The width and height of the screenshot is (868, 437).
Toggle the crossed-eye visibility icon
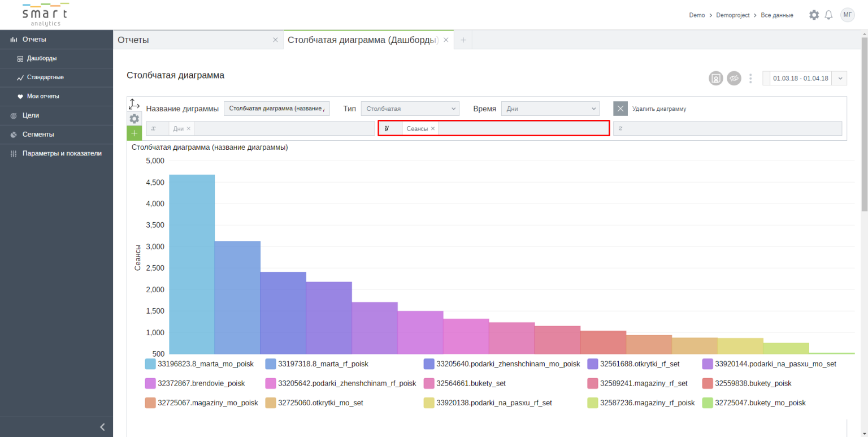(734, 79)
